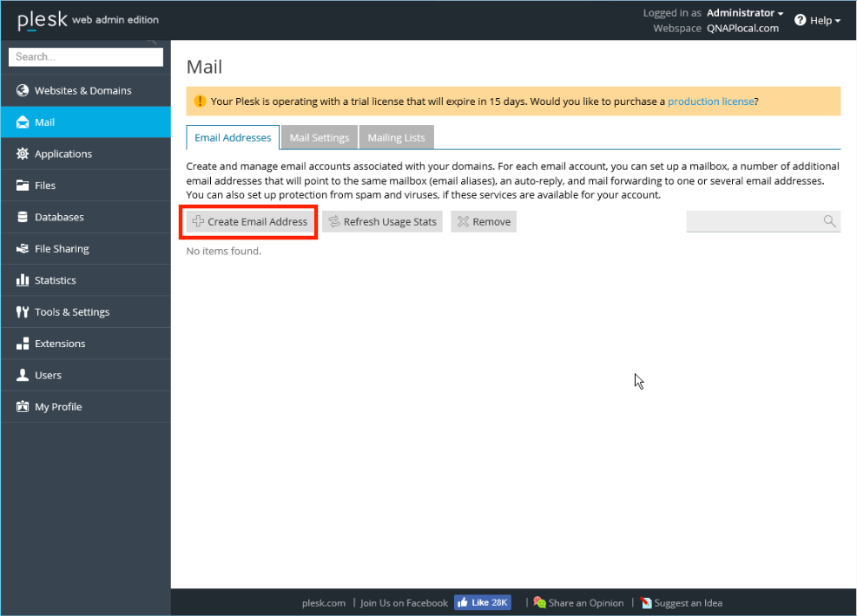857x616 pixels.
Task: Click the Files folder icon in sidebar
Action: tap(23, 186)
